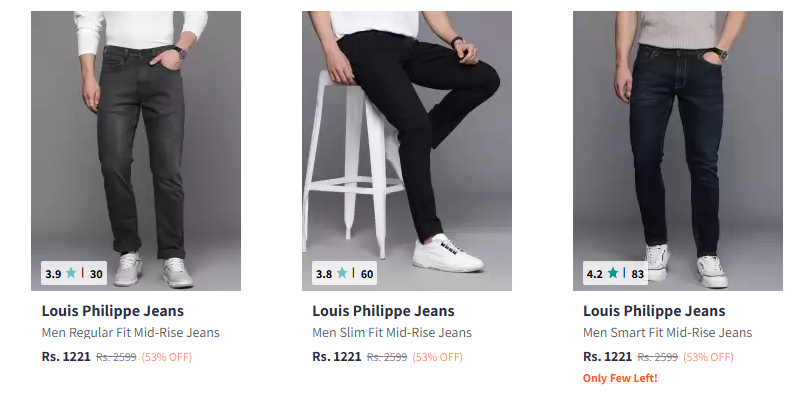Click the star icon beside the 4.2 rating
804x395 pixels.
click(x=613, y=273)
